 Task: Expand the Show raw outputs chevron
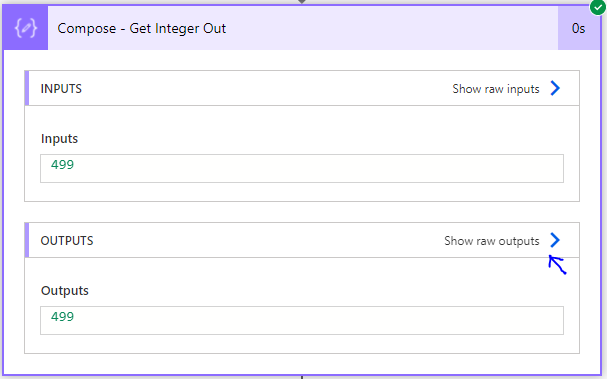tap(555, 240)
